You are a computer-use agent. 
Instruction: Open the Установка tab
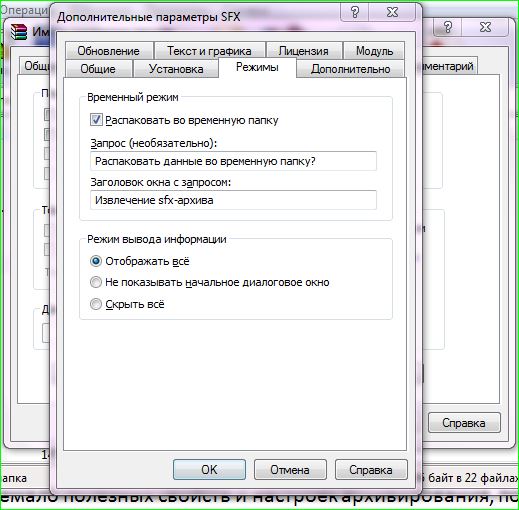pyautogui.click(x=176, y=69)
